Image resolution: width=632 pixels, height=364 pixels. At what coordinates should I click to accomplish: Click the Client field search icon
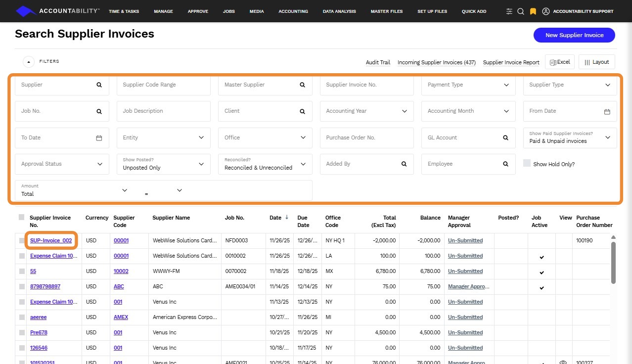click(x=303, y=111)
